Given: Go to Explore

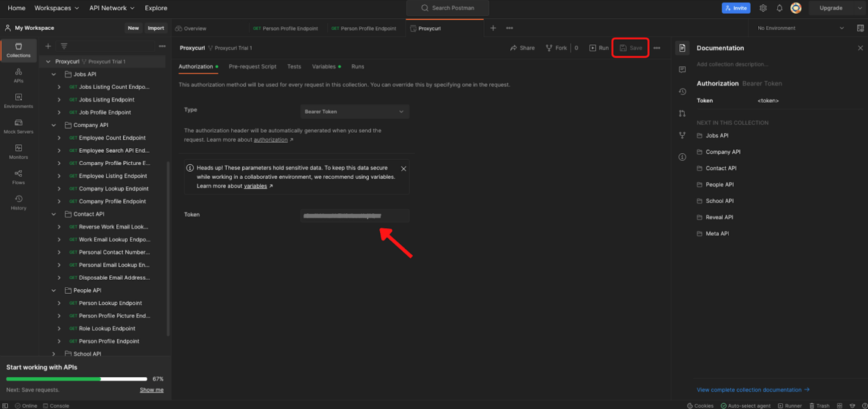Looking at the screenshot, I should tap(156, 8).
